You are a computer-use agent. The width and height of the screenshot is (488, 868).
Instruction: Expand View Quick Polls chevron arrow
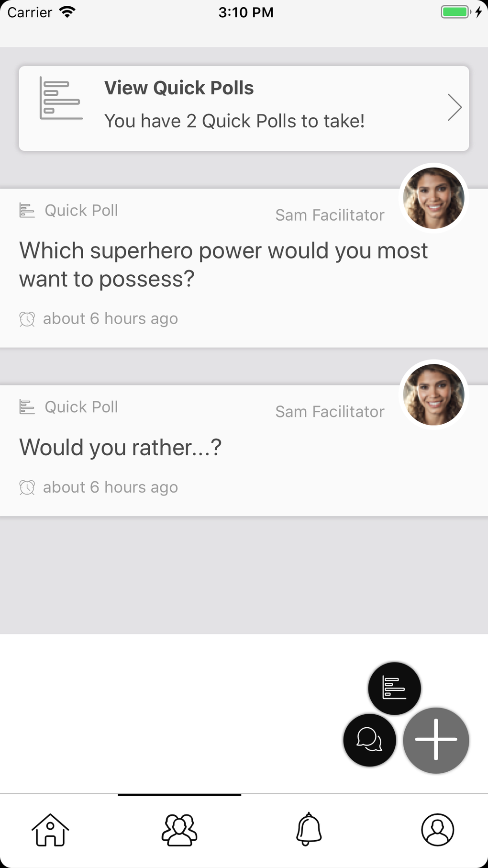(x=454, y=108)
